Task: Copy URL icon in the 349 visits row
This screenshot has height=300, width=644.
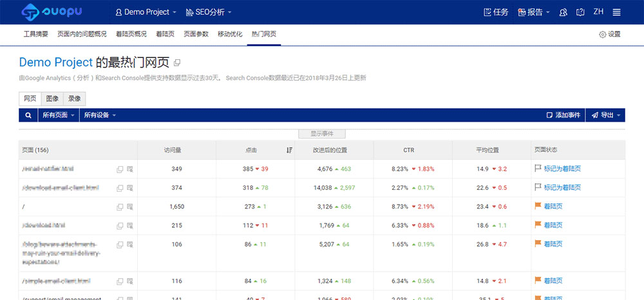Action: pyautogui.click(x=120, y=169)
